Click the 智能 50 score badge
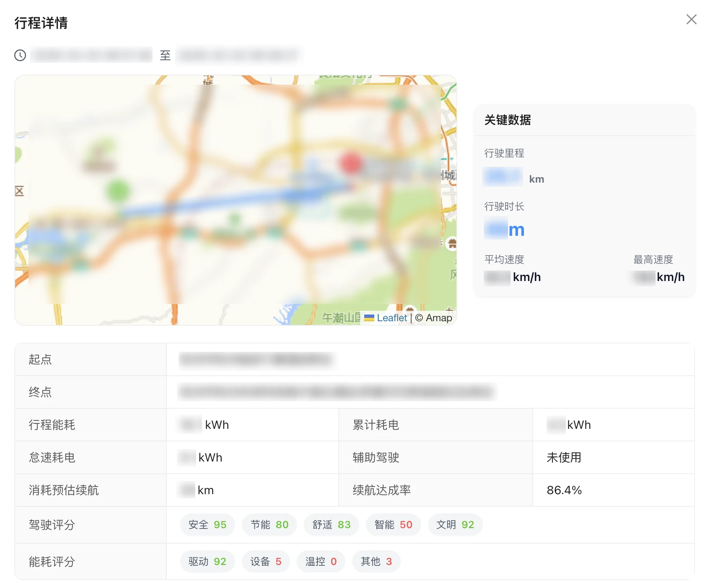The image size is (705, 588). click(x=393, y=525)
